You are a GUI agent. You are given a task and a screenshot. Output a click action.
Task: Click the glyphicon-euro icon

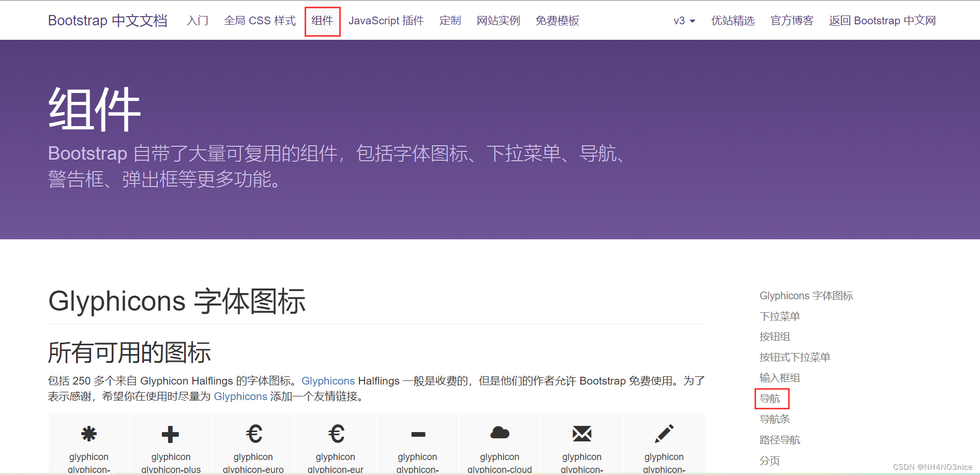coord(253,434)
